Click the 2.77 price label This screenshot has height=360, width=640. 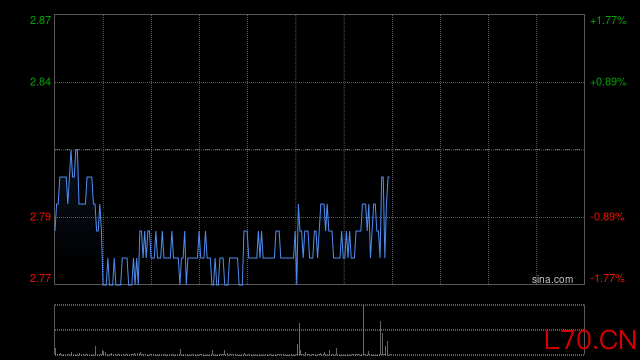click(x=40, y=278)
